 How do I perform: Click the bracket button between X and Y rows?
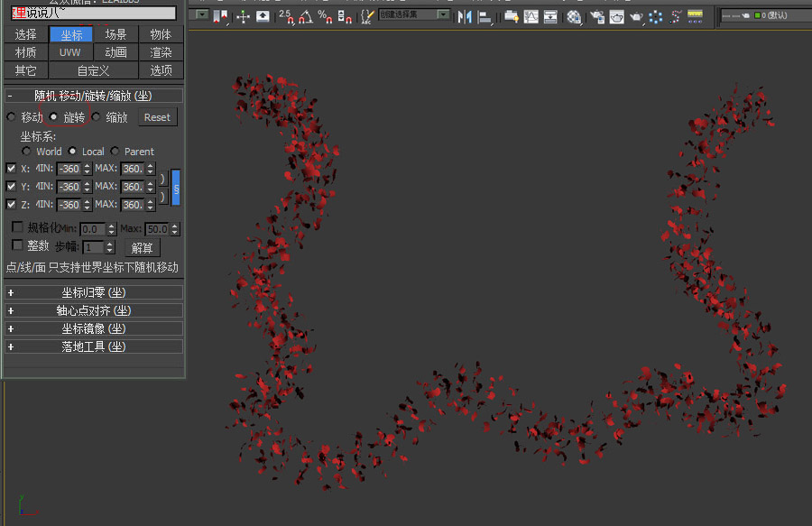162,179
